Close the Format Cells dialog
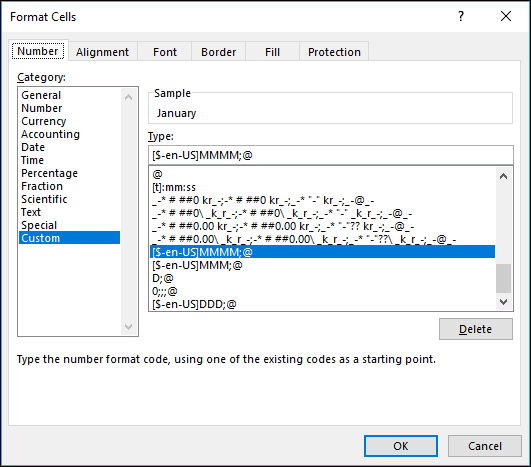Screen dimensions: 531x467 pyautogui.click(x=506, y=16)
